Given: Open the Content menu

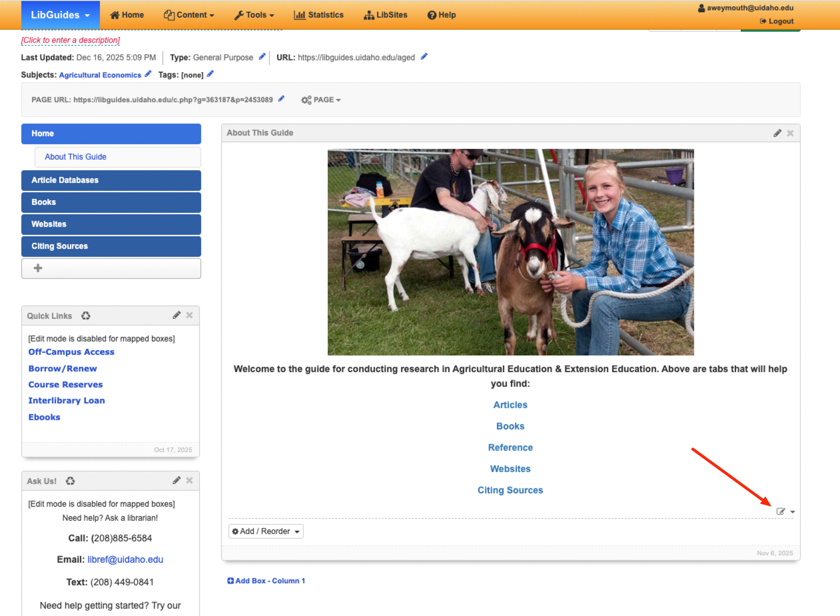Looking at the screenshot, I should click(x=189, y=15).
